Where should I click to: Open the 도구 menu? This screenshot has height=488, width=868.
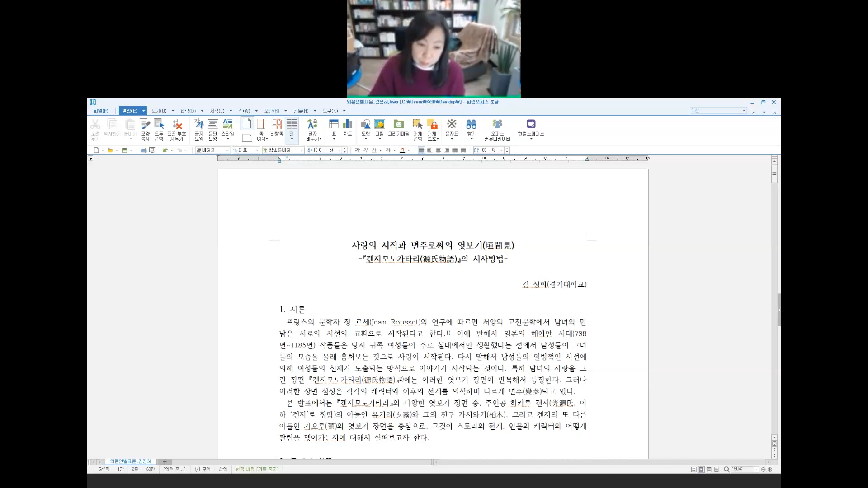click(x=330, y=111)
